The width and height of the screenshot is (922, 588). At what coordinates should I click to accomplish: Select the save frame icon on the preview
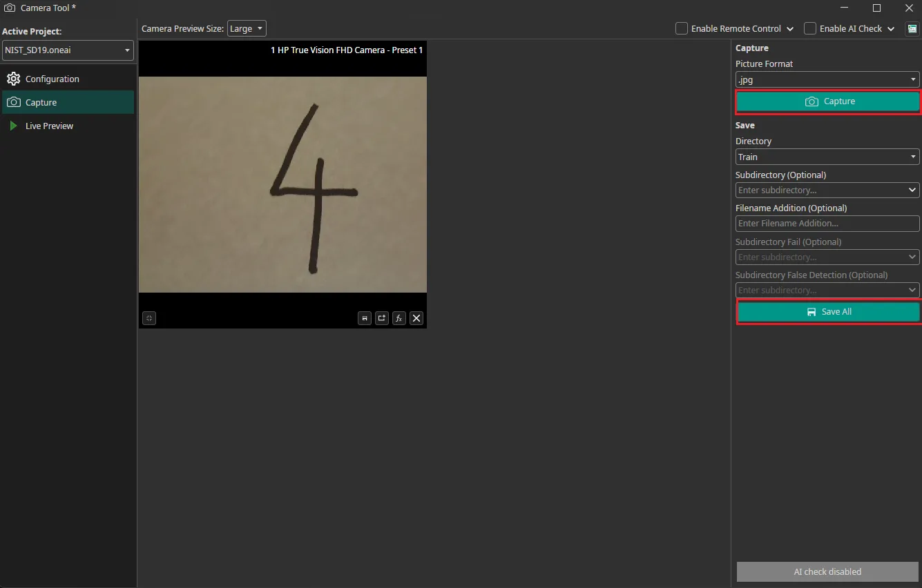click(364, 318)
